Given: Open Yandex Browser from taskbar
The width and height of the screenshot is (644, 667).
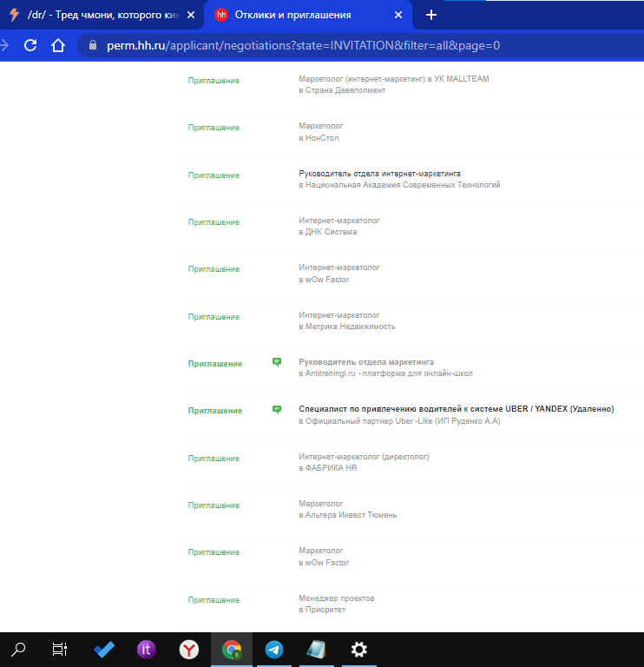Looking at the screenshot, I should (x=189, y=650).
